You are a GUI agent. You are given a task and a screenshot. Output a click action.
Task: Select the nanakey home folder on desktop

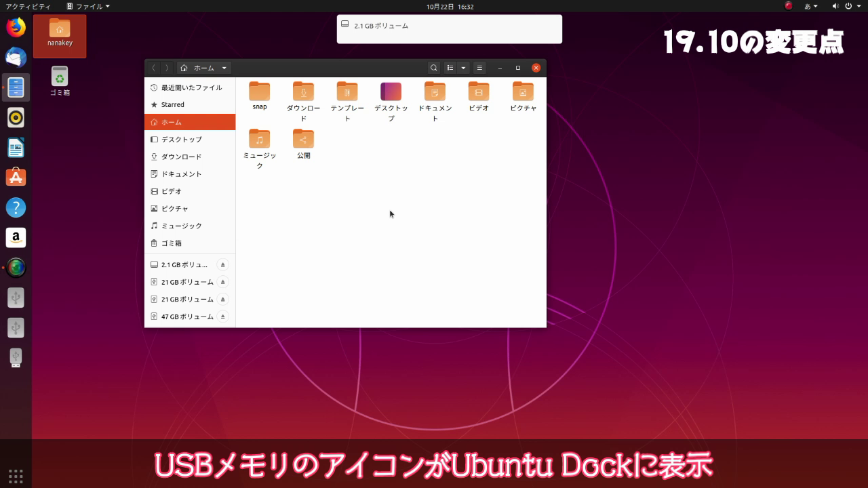point(60,35)
